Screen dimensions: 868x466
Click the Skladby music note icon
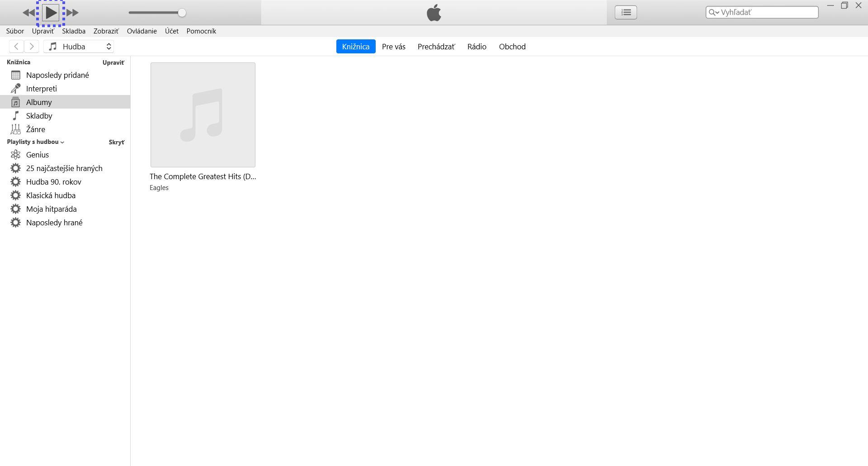click(x=16, y=116)
